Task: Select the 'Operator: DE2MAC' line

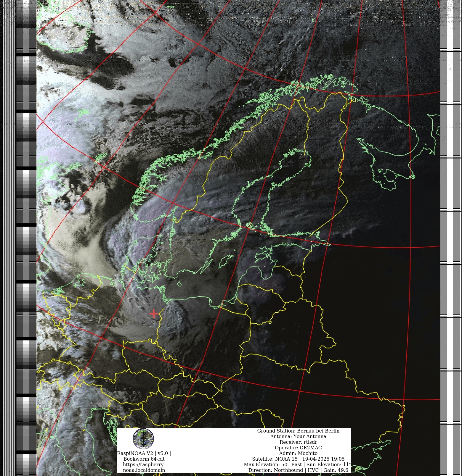Action: click(x=298, y=448)
